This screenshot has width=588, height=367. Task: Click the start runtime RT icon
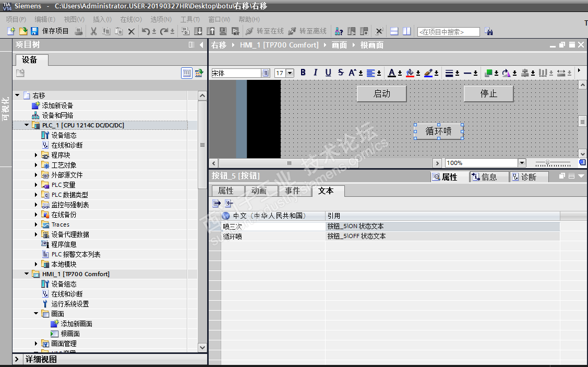pos(235,31)
